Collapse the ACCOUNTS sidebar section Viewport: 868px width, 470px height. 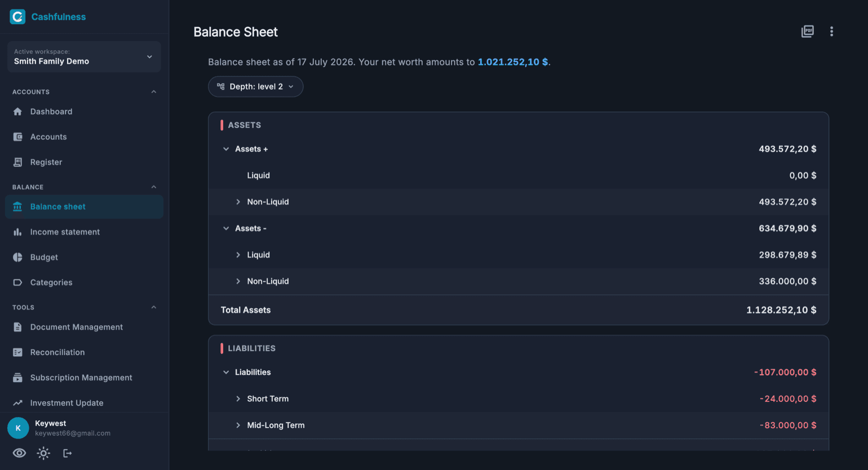(154, 92)
